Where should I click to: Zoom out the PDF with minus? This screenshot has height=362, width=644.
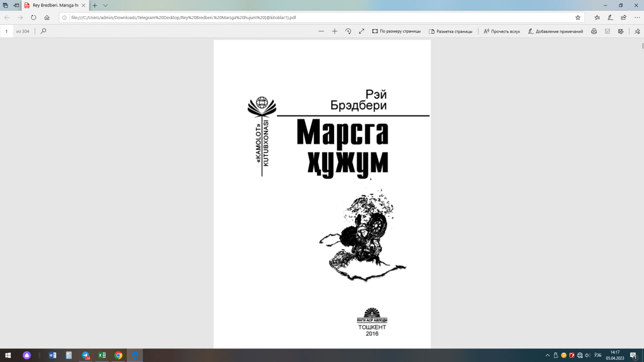(321, 31)
